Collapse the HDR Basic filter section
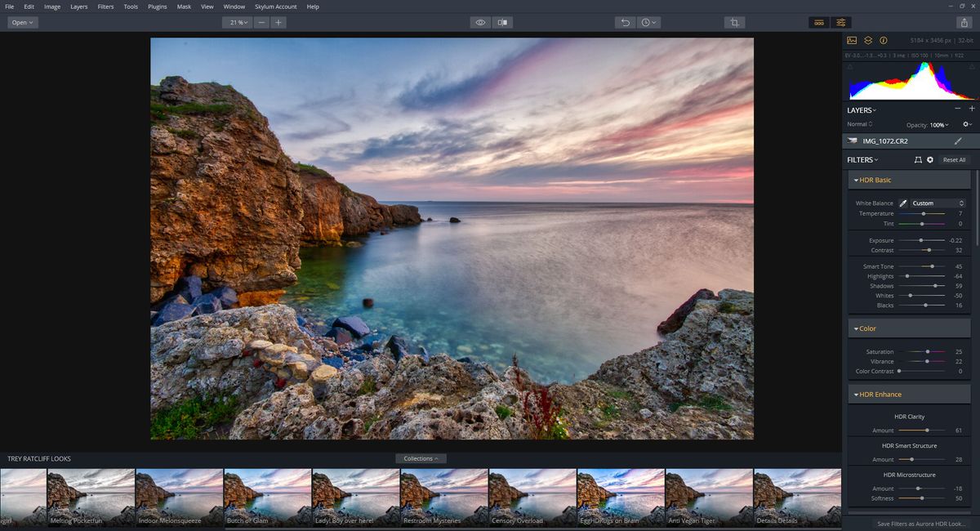Screen dimensions: 980x531 [x=856, y=180]
